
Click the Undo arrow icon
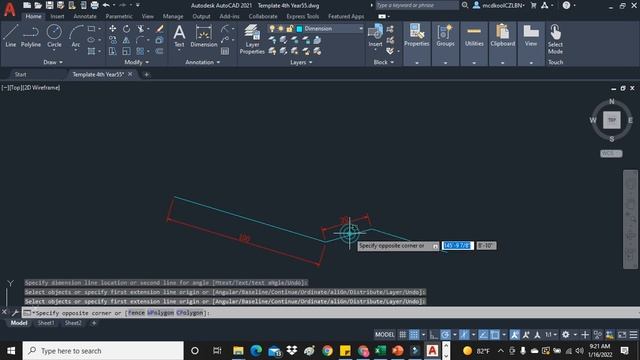pyautogui.click(x=106, y=5)
